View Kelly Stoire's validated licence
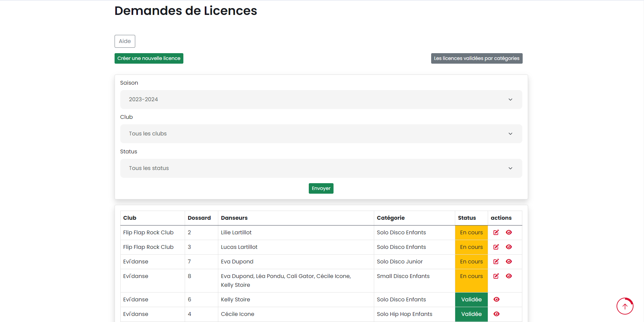 [x=497, y=299]
